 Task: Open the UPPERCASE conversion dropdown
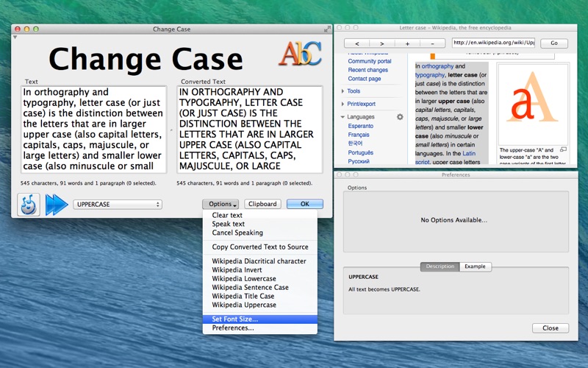(118, 205)
